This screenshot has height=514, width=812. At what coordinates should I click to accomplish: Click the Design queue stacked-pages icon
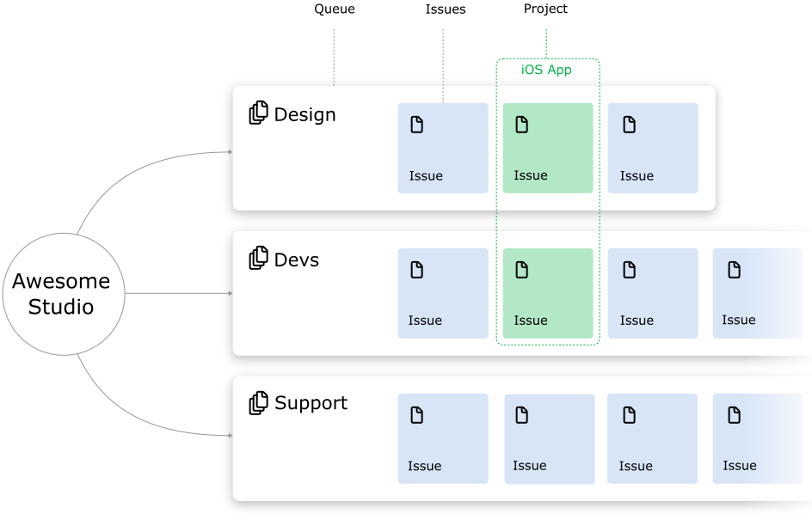tap(258, 113)
